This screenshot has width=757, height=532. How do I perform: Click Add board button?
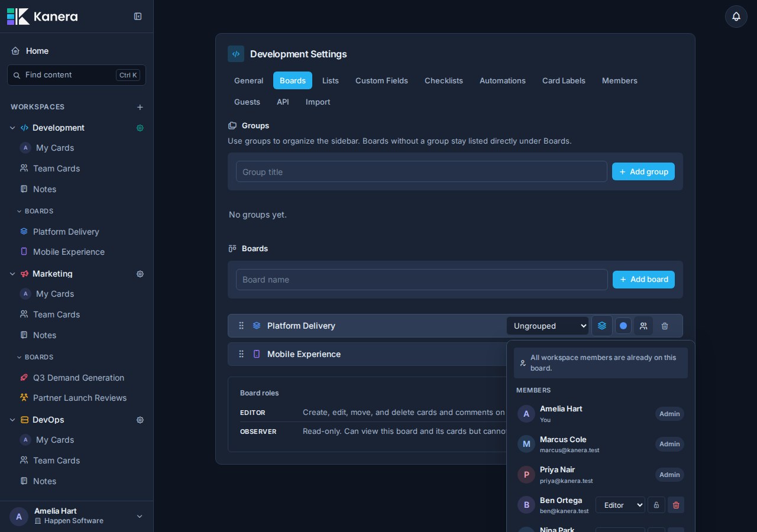tap(643, 280)
